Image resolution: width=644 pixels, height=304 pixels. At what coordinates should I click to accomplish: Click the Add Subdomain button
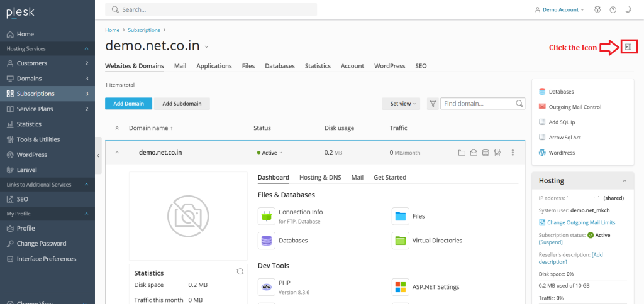[x=182, y=104]
